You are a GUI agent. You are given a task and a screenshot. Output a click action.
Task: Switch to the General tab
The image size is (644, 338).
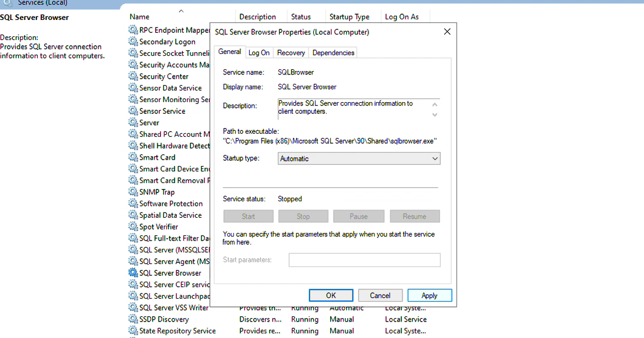230,52
